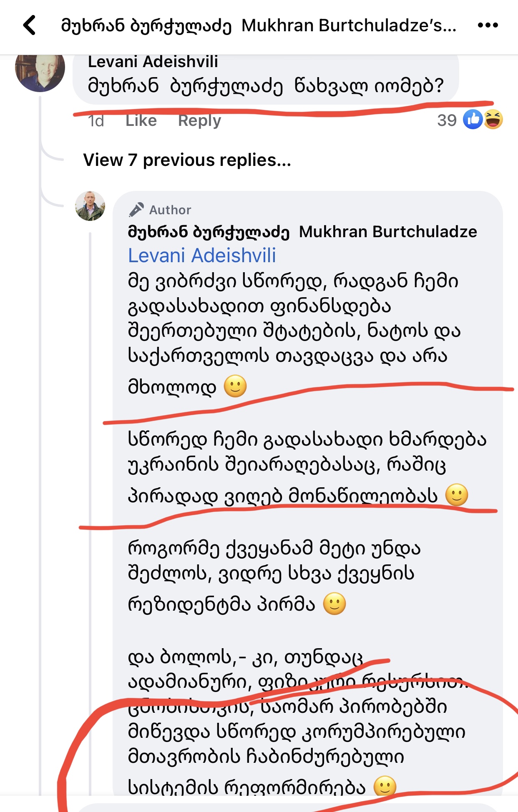View the 39 reactions count
518x812 pixels.
tap(447, 120)
